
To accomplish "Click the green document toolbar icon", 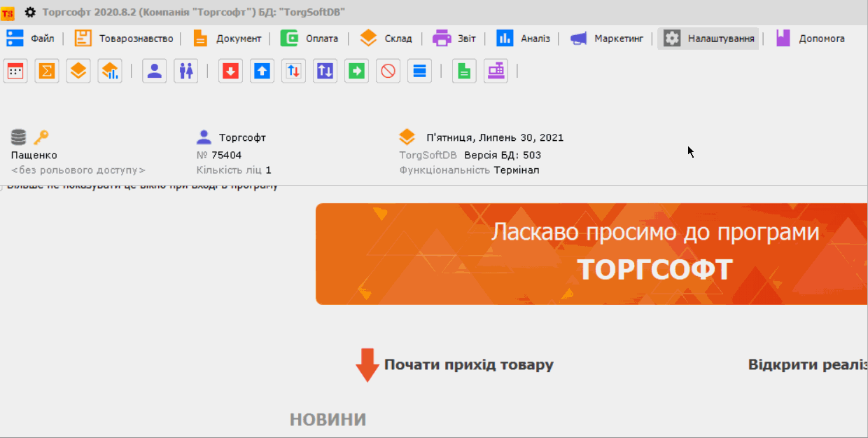I will pos(463,71).
